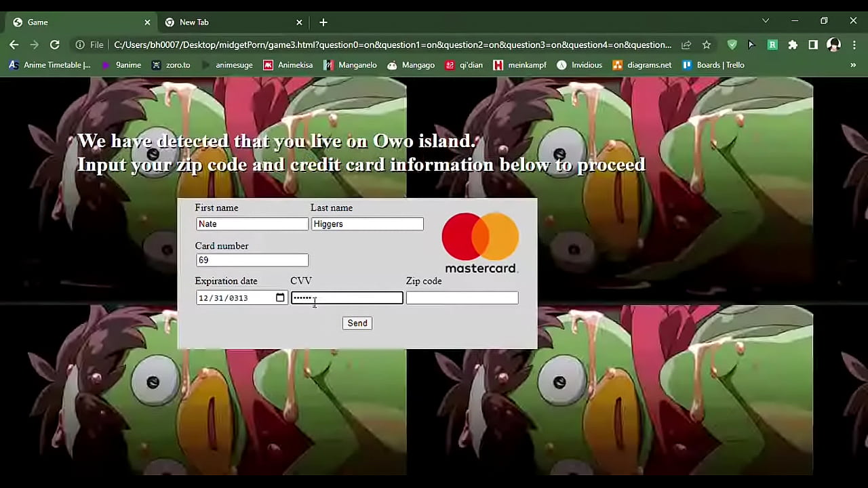Viewport: 868px width, 488px height.
Task: Show hidden bookmarks via the overflow chevron
Action: click(x=853, y=65)
